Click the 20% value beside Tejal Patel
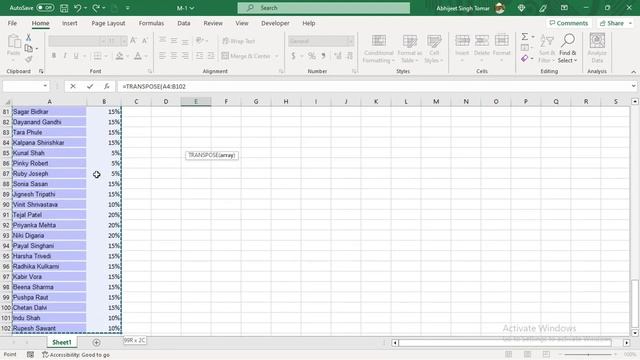Viewport: 640px width, 360px height. (x=104, y=215)
